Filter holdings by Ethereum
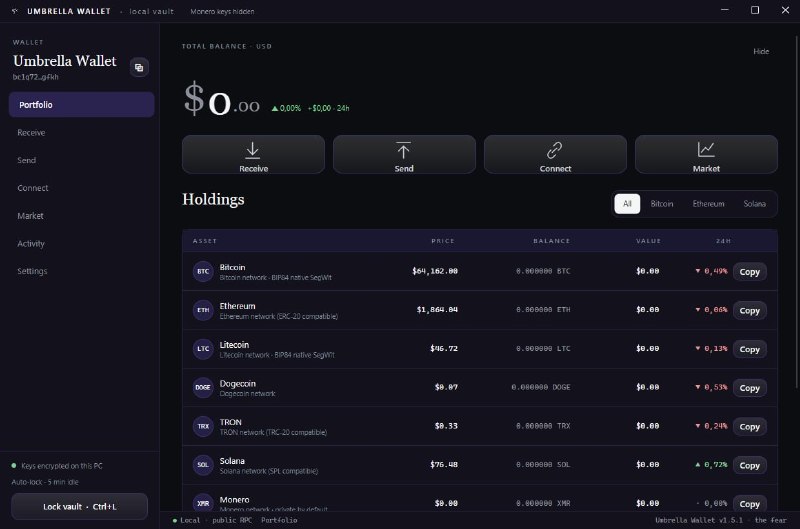 [x=708, y=204]
